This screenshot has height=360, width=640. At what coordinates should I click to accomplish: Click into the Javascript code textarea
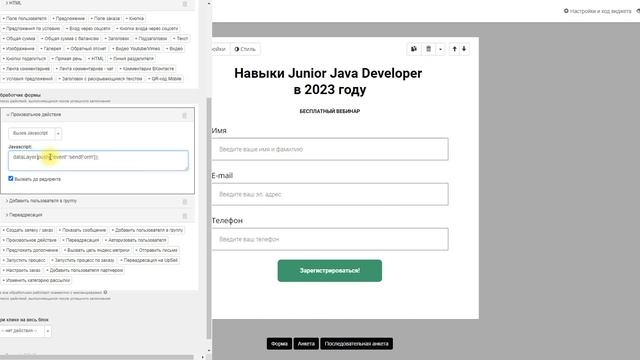pos(98,160)
